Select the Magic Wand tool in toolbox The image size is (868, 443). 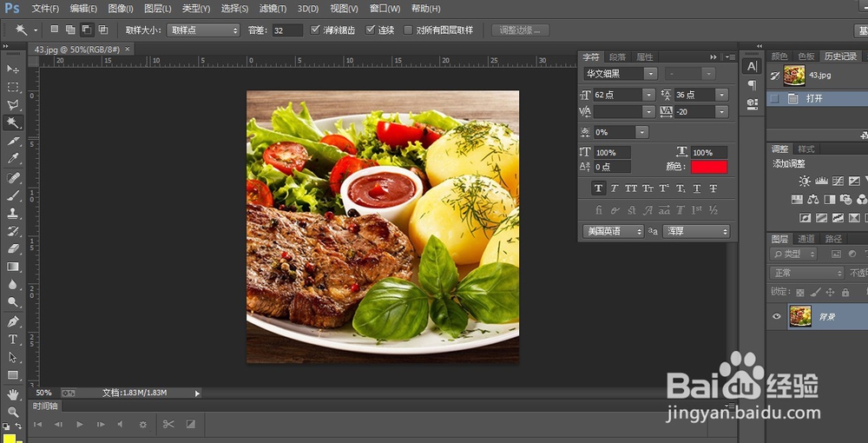(13, 123)
